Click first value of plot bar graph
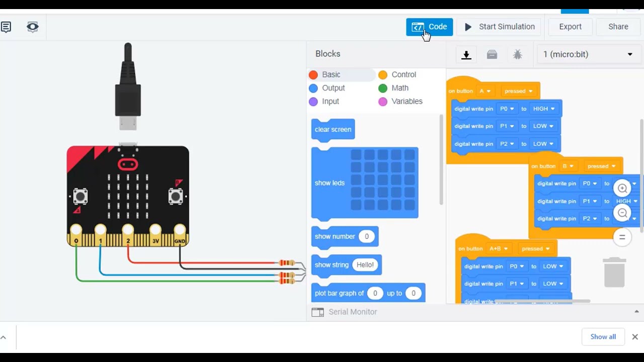 (375, 294)
